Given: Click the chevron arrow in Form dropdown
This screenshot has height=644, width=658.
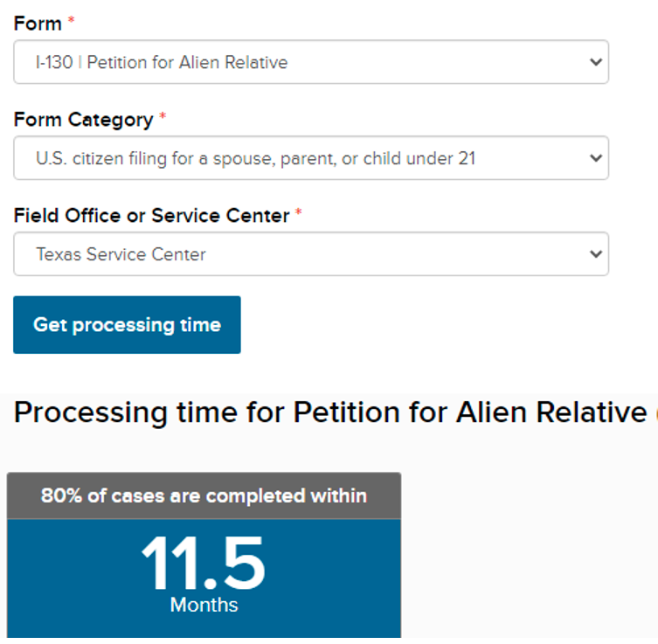Looking at the screenshot, I should (x=595, y=62).
